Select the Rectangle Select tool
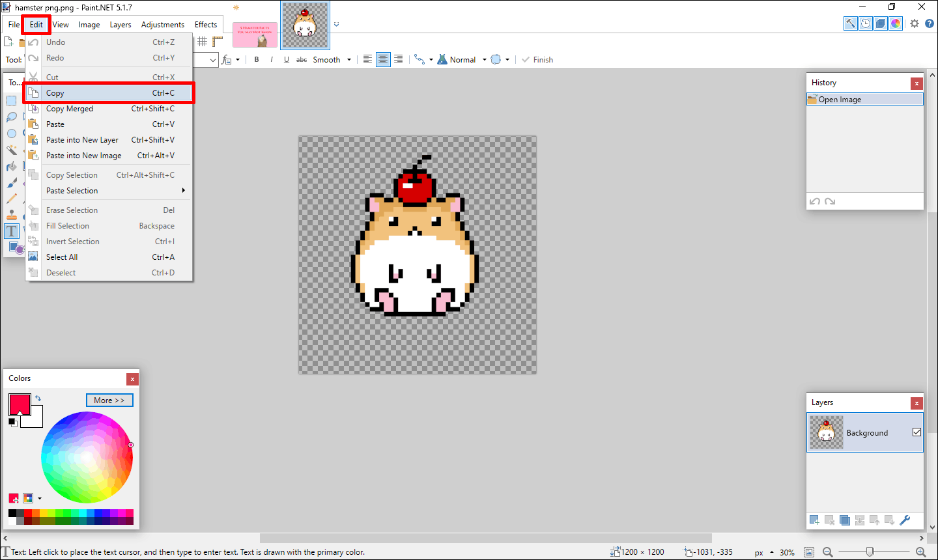Image resolution: width=938 pixels, height=560 pixels. (x=12, y=101)
